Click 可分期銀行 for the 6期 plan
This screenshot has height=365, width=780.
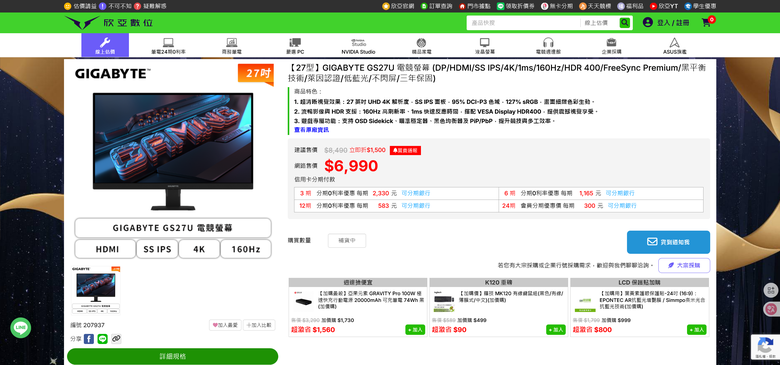click(x=620, y=193)
